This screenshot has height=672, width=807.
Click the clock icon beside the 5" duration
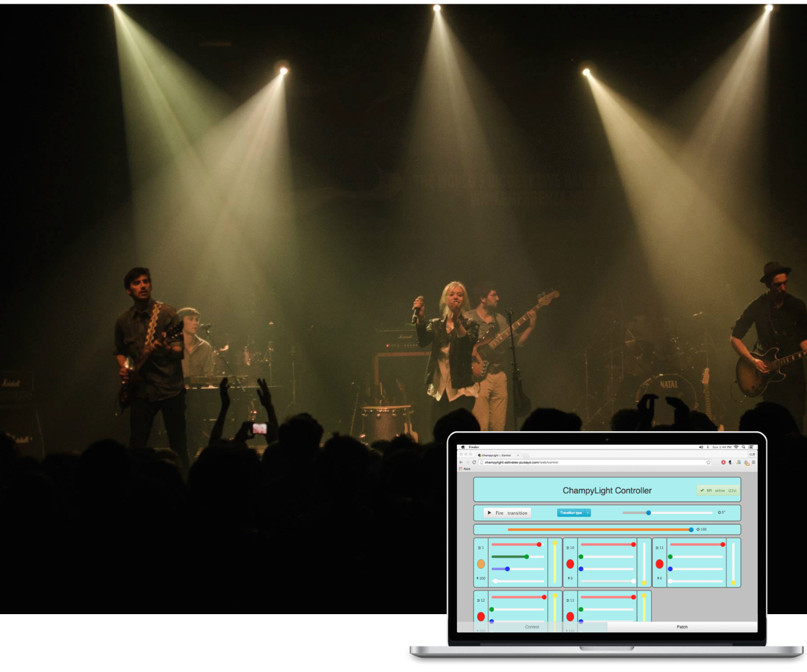tap(720, 512)
